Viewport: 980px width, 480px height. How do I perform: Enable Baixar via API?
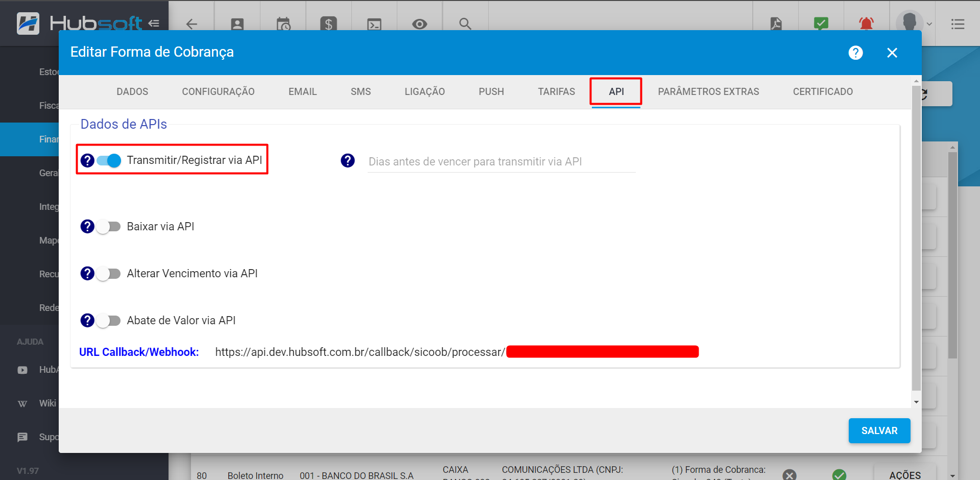pos(108,227)
